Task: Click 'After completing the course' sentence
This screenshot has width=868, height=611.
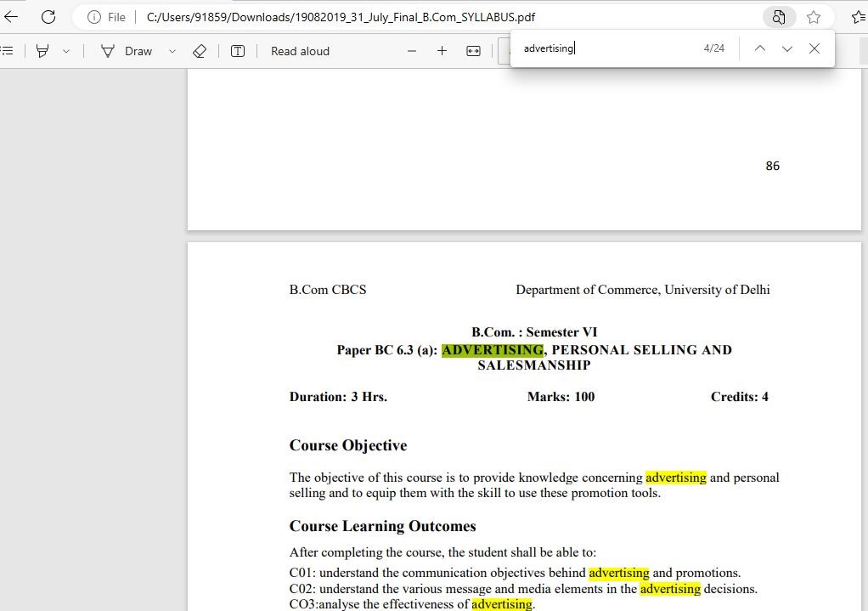Action: (442, 552)
